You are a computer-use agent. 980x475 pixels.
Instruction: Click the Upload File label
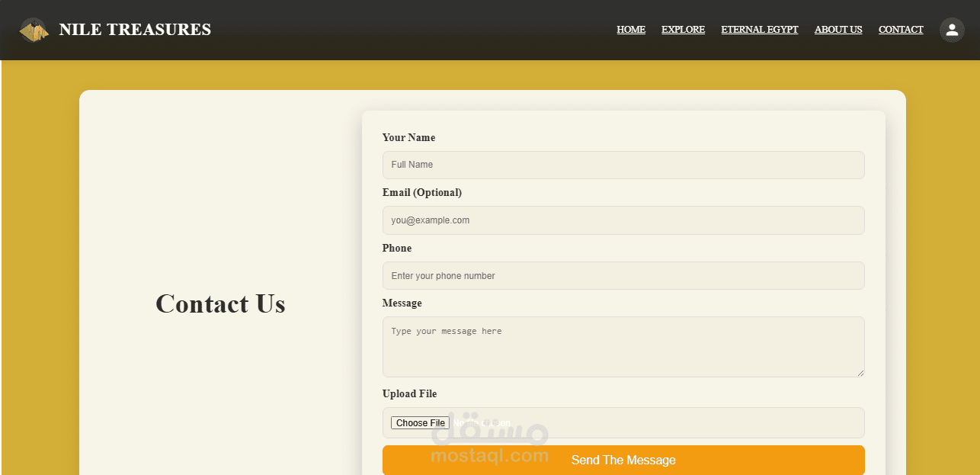coord(410,394)
